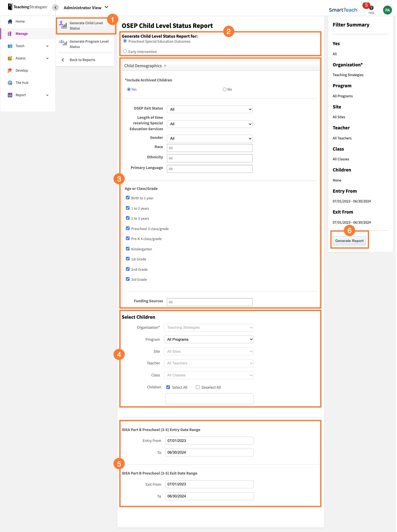Select No for Include Archived Children
Screen dimensions: 397x532
pyautogui.click(x=225, y=90)
